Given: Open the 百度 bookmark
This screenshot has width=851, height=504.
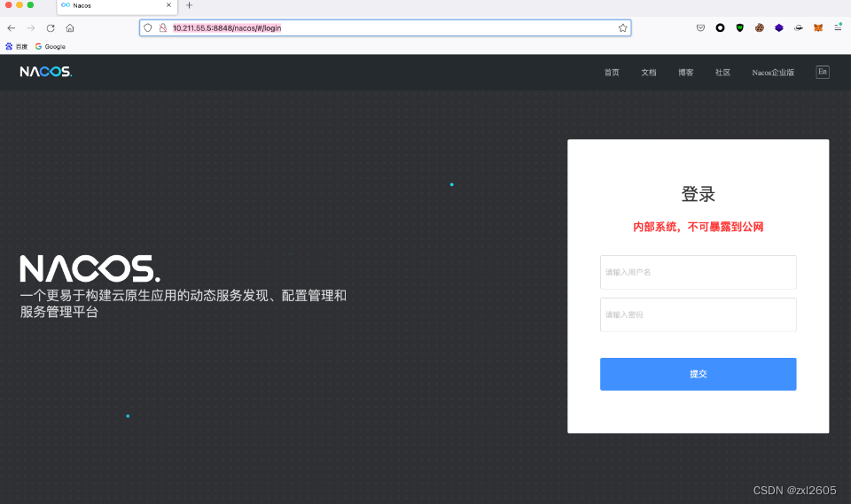Looking at the screenshot, I should coord(16,47).
